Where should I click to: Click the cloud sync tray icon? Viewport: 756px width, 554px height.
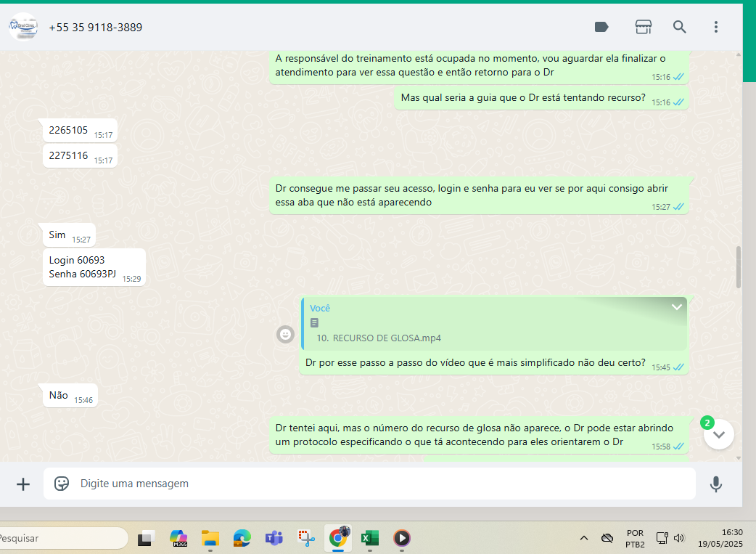tap(607, 538)
